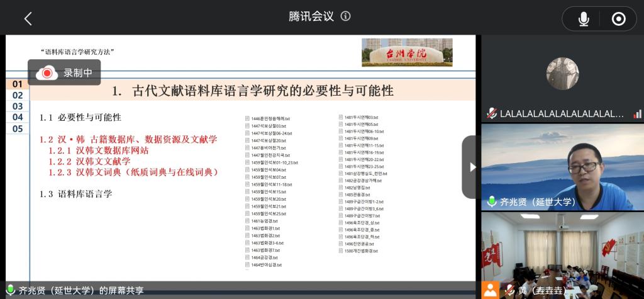This screenshot has height=299, width=644.
Task: Select slide section tab 03
Action: 18,106
